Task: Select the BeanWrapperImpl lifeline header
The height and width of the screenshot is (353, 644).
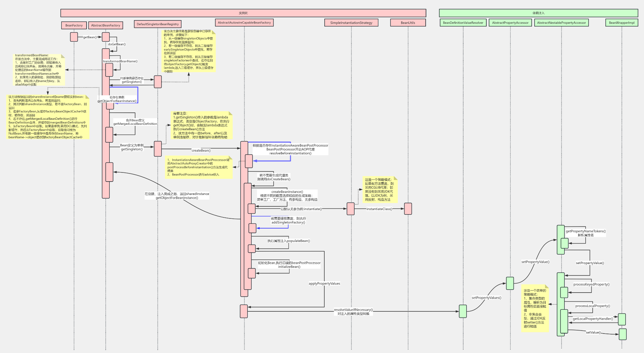Action: click(x=622, y=23)
